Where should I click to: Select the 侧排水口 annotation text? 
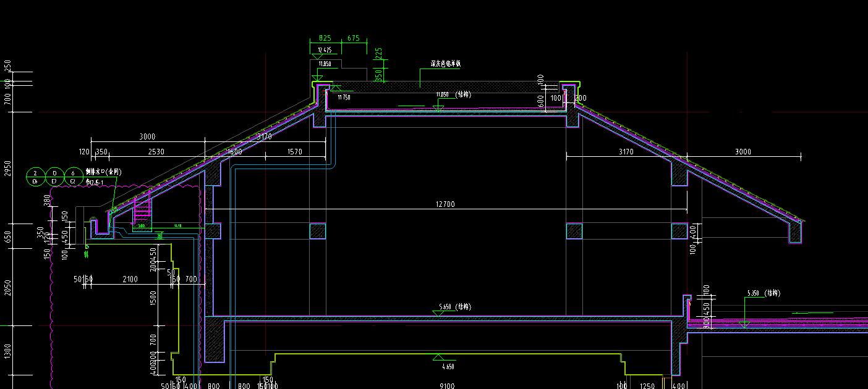pos(103,172)
